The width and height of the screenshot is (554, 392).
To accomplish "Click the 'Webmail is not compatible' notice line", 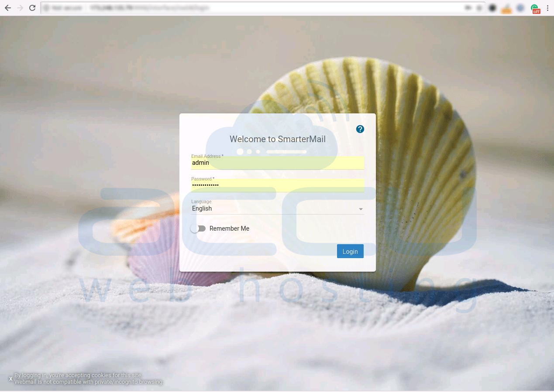I will tap(89, 382).
